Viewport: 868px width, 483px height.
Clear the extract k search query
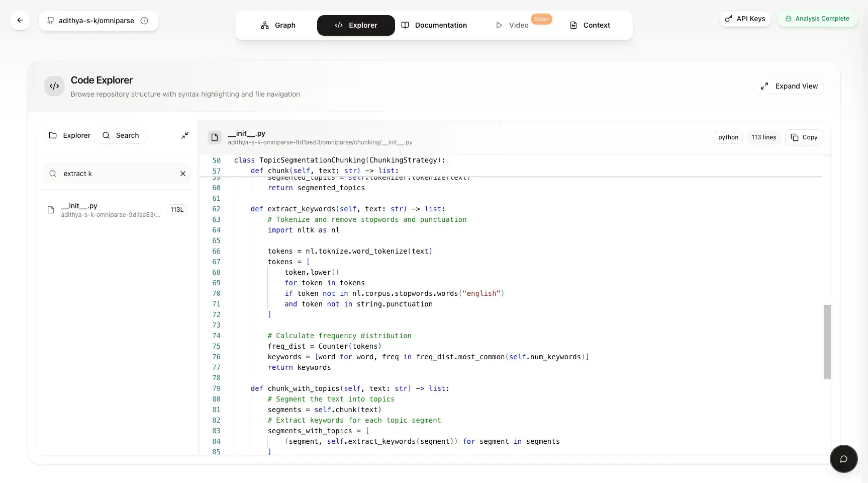pos(183,174)
